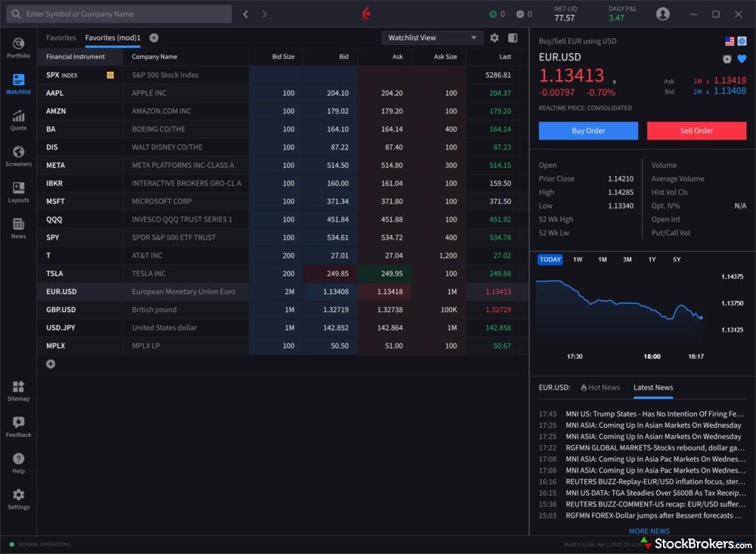Click the symbol search input field
The width and height of the screenshot is (756, 554).
(x=119, y=14)
